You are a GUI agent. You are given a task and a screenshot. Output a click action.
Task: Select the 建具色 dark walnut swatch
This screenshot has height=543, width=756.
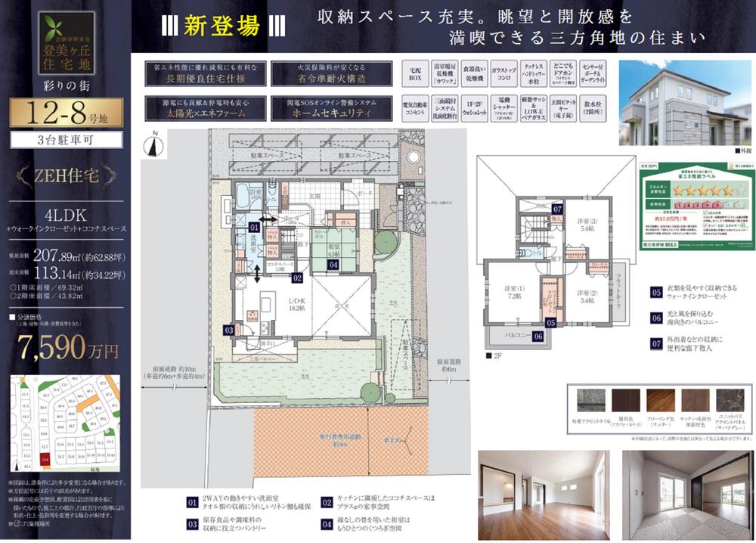tap(626, 401)
